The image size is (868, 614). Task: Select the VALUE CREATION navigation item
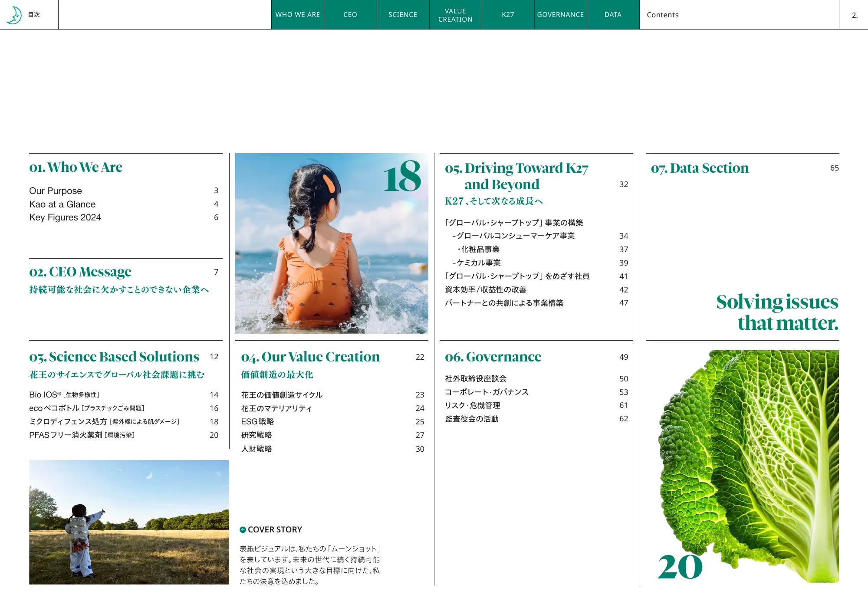pos(455,14)
